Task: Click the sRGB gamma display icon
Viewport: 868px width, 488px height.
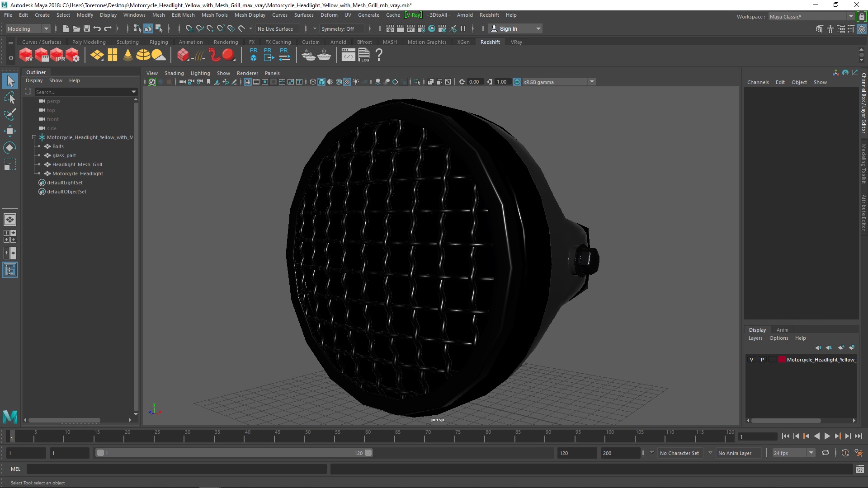Action: click(x=516, y=82)
